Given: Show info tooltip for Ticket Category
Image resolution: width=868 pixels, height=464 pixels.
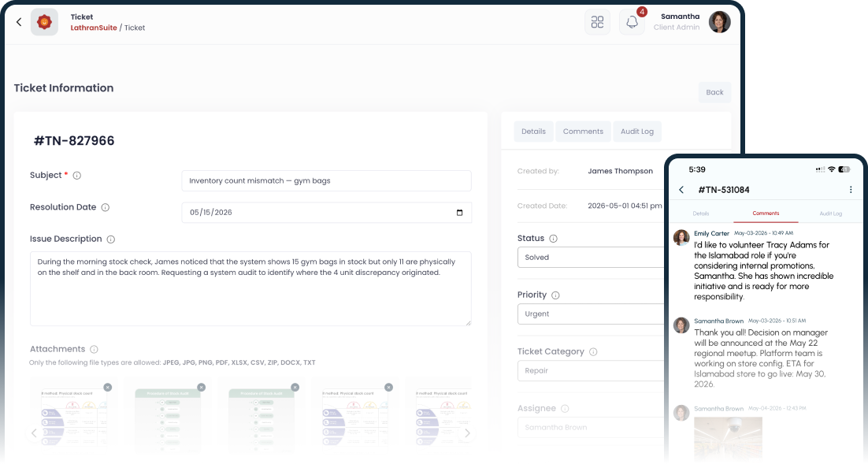Looking at the screenshot, I should click(593, 352).
